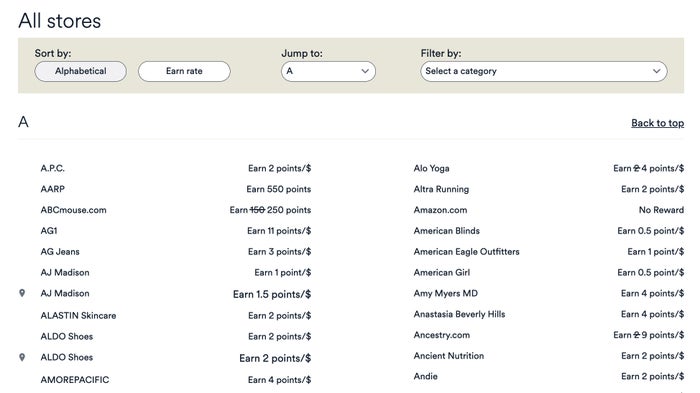Open ALDO Shoes online row without pin

[x=67, y=336]
